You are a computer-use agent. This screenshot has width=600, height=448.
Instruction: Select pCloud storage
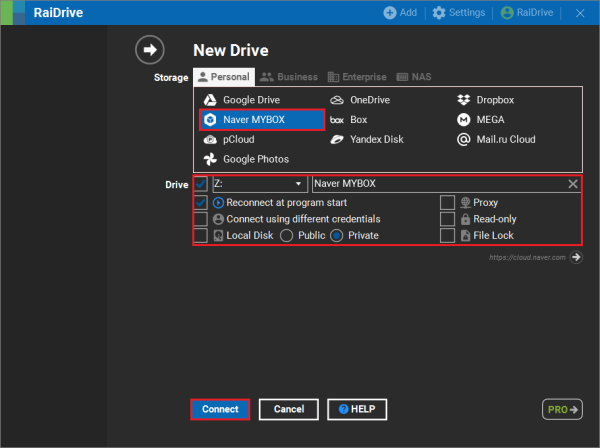[x=229, y=140]
